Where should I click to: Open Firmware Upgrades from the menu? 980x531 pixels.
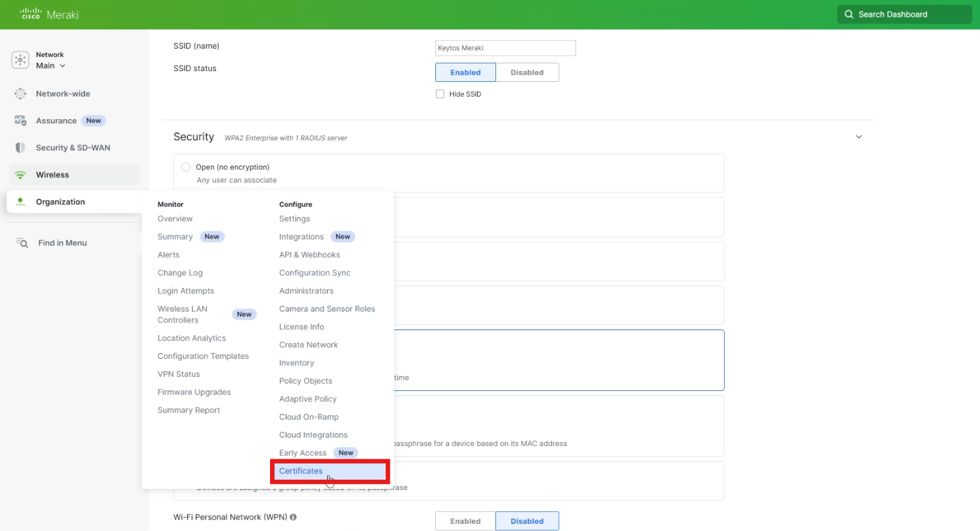click(x=194, y=392)
